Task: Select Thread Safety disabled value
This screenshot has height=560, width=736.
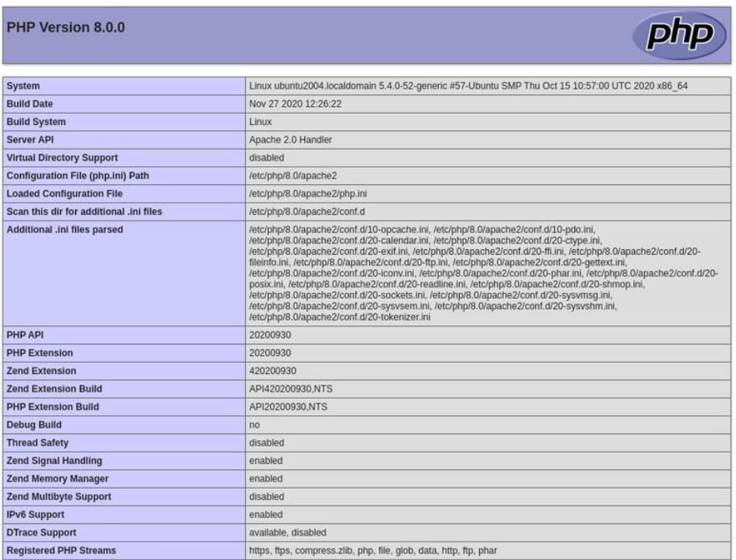Action: click(267, 443)
